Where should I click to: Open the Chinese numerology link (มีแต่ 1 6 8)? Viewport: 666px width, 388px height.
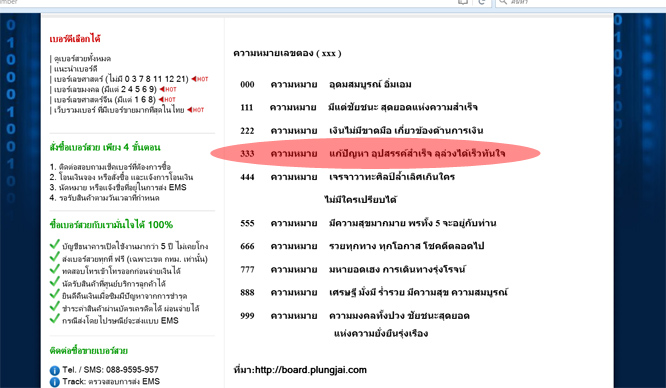[x=104, y=99]
